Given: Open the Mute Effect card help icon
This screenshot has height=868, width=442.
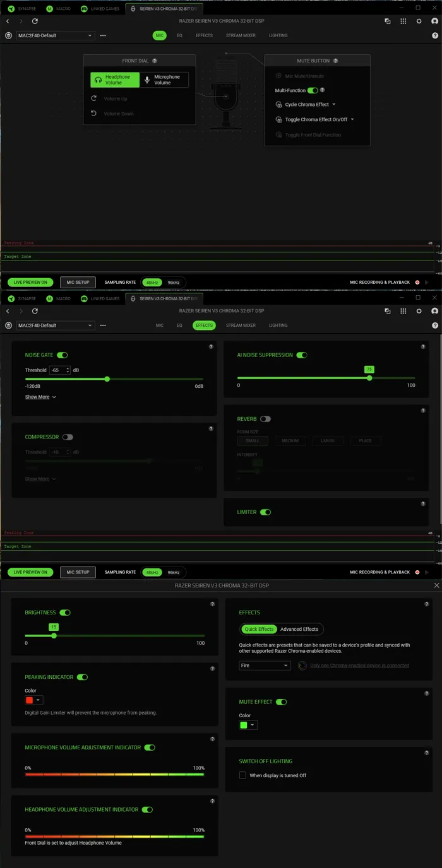Looking at the screenshot, I should click(426, 693).
